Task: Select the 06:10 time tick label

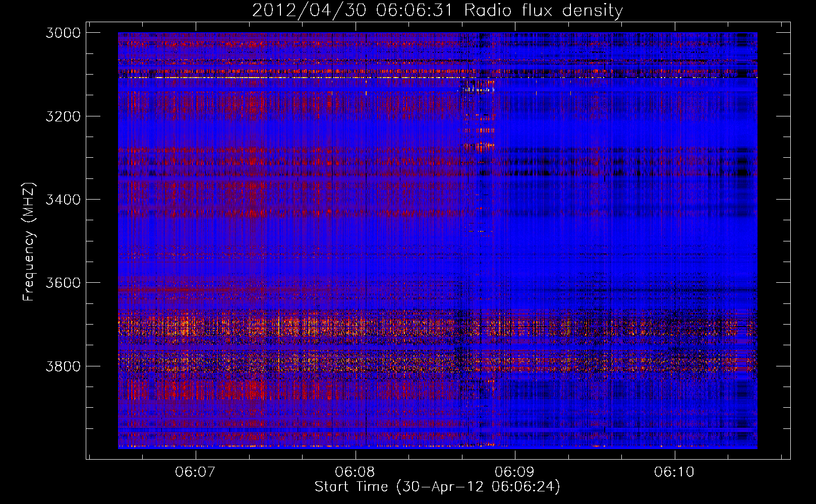Action: tap(674, 472)
